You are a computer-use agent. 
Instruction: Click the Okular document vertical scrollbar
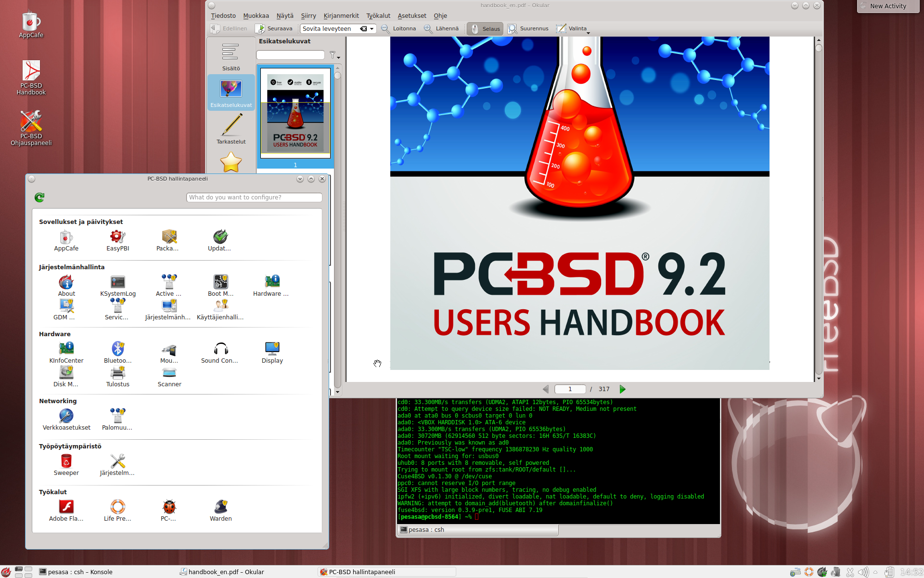819,209
